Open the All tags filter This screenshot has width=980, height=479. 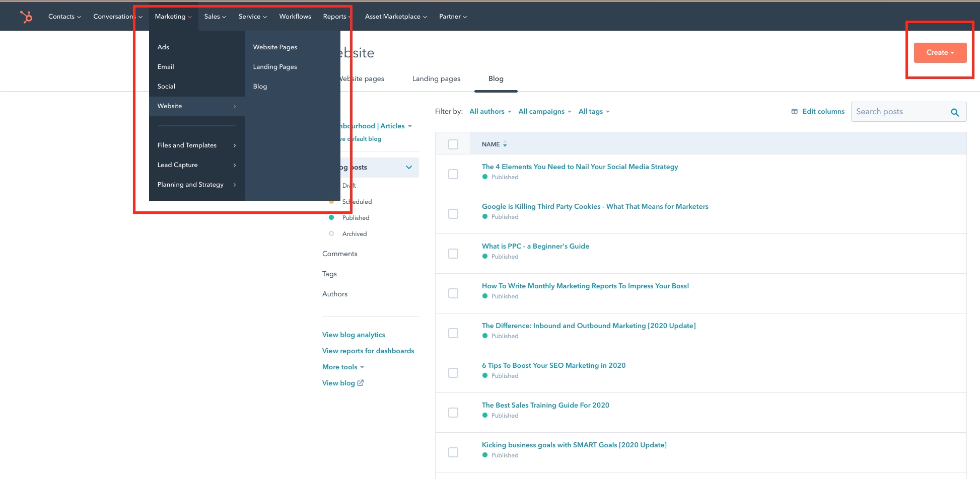[594, 112]
